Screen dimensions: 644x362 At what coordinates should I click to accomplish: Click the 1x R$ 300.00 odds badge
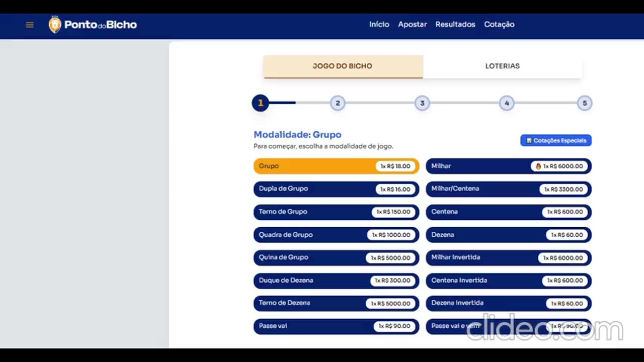tap(393, 281)
